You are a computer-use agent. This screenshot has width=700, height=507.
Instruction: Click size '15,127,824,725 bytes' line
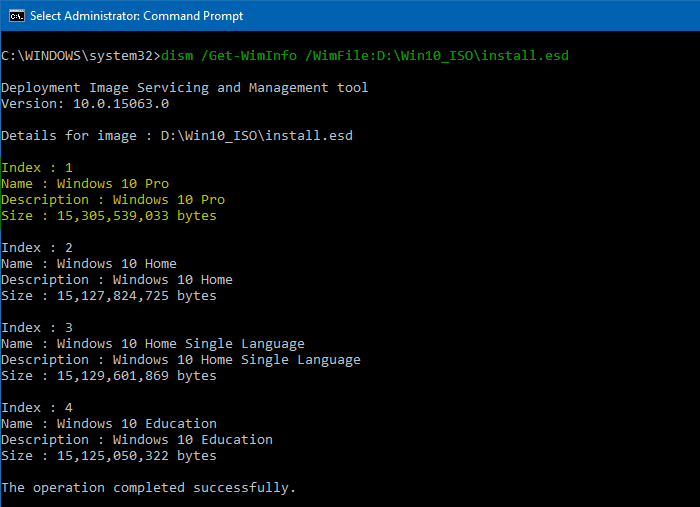pyautogui.click(x=108, y=295)
